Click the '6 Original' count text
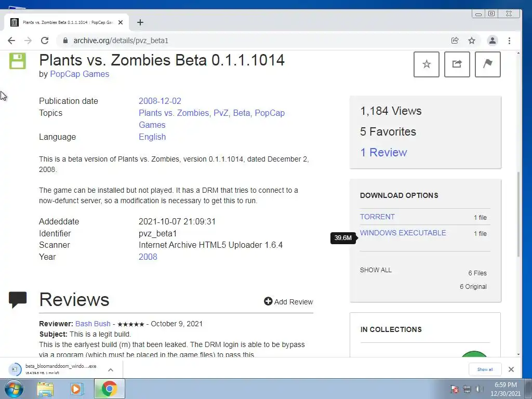The height and width of the screenshot is (399, 532). (473, 287)
